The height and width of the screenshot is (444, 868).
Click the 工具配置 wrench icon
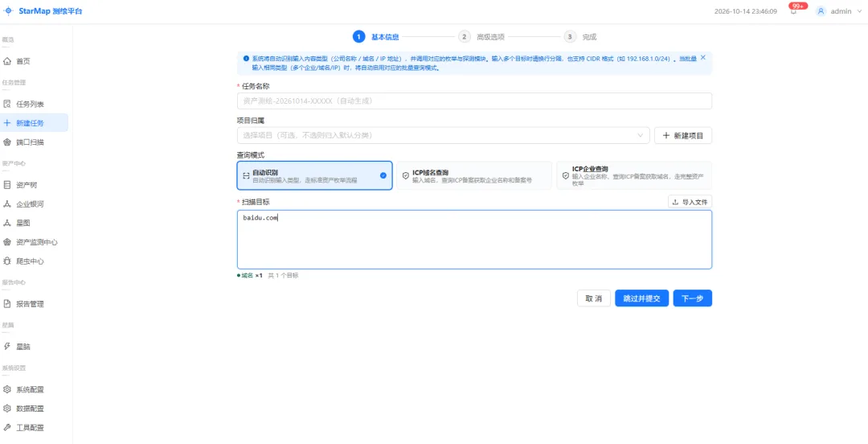point(7,427)
